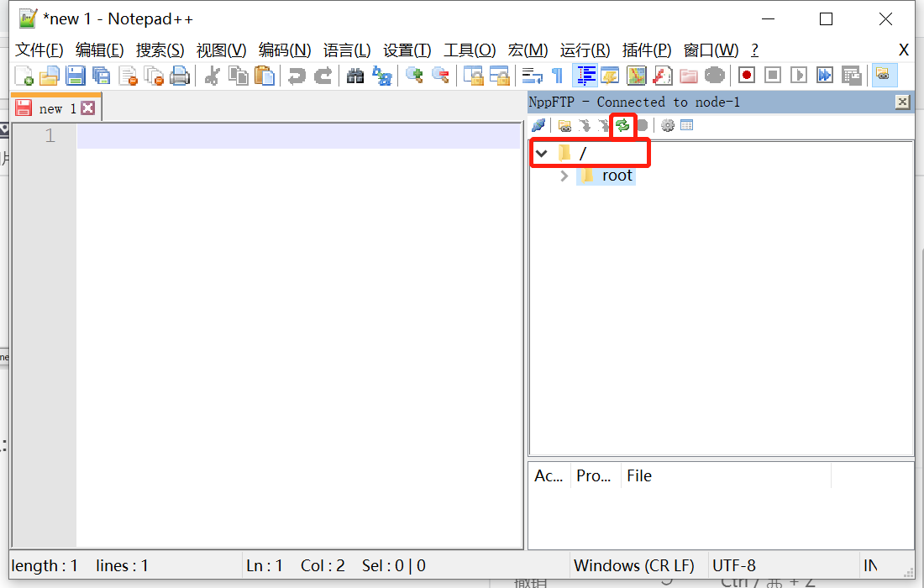This screenshot has width=924, height=588.
Task: Open the 搜索(S) menu
Action: click(x=160, y=50)
